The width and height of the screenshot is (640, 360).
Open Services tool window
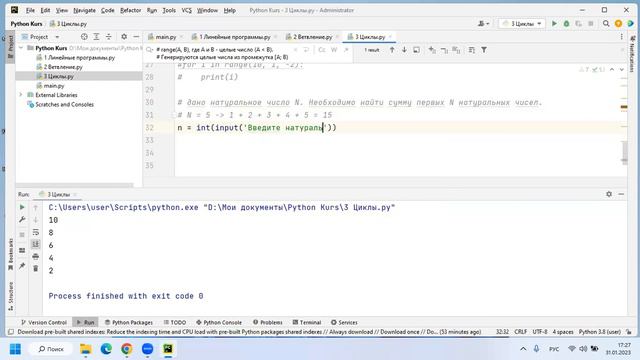pos(344,322)
